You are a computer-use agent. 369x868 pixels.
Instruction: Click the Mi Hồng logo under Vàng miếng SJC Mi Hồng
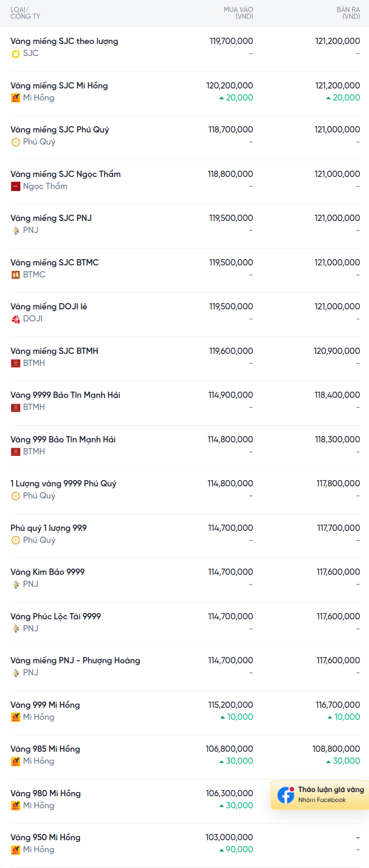pos(16,98)
